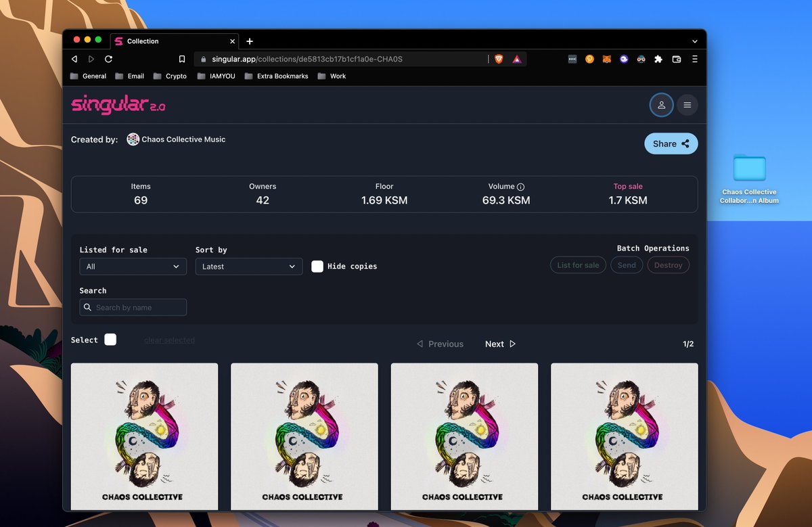Open the Sort by Latest dropdown
Image resolution: width=812 pixels, height=527 pixels.
coord(249,267)
